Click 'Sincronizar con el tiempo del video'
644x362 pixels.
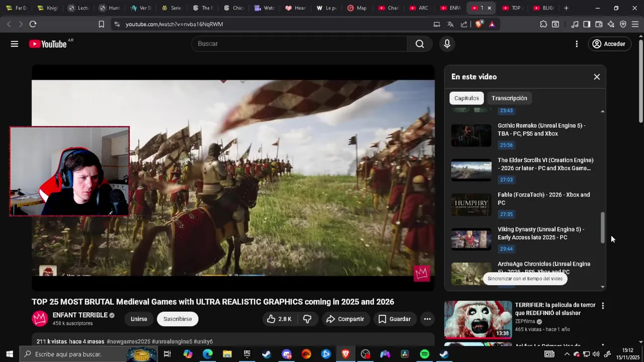tap(525, 279)
